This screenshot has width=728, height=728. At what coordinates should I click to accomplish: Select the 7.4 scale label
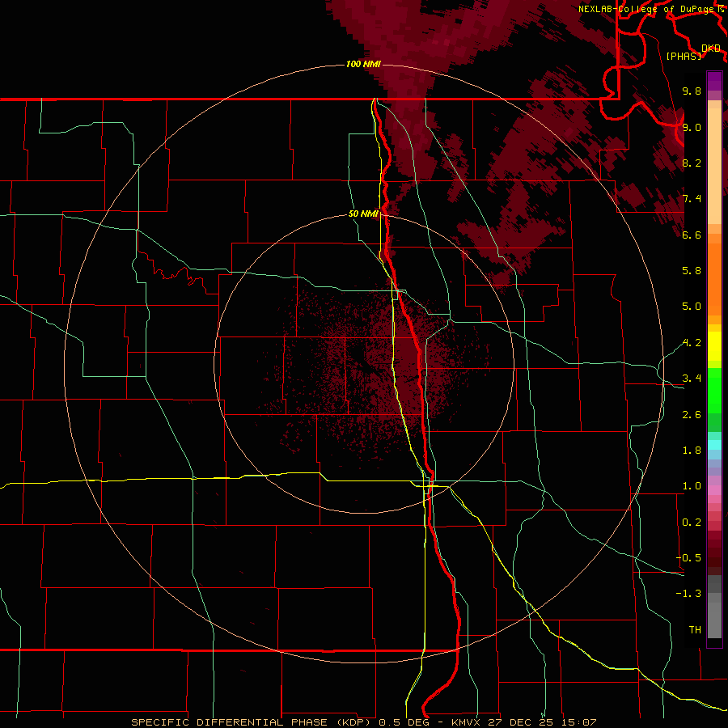click(692, 199)
